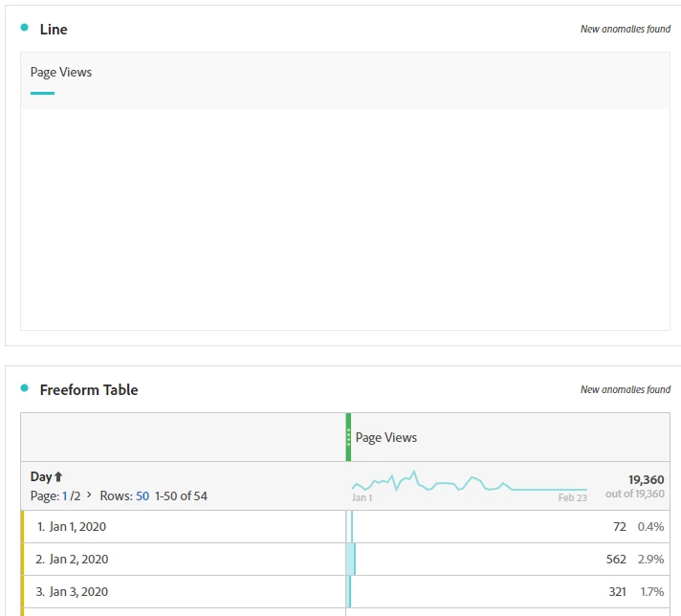Image resolution: width=681 pixels, height=616 pixels.
Task: Click the 72 page views cell
Action: click(620, 526)
